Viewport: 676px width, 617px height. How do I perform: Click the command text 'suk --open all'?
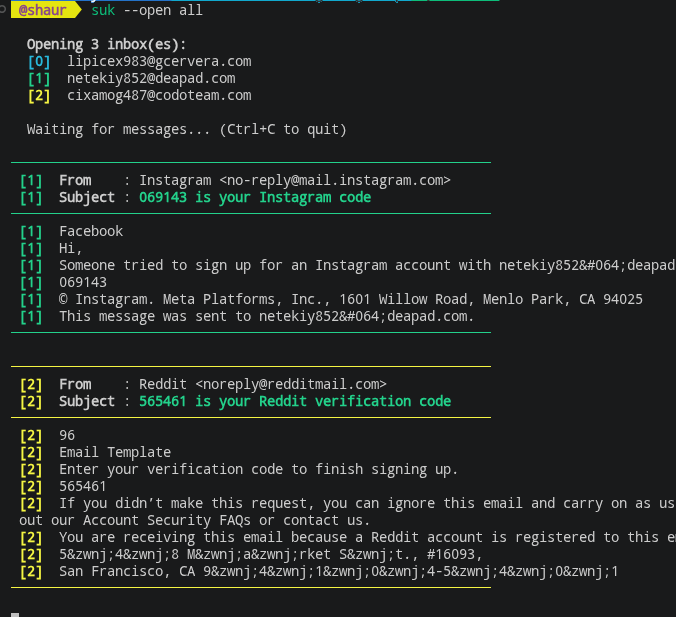pos(147,10)
